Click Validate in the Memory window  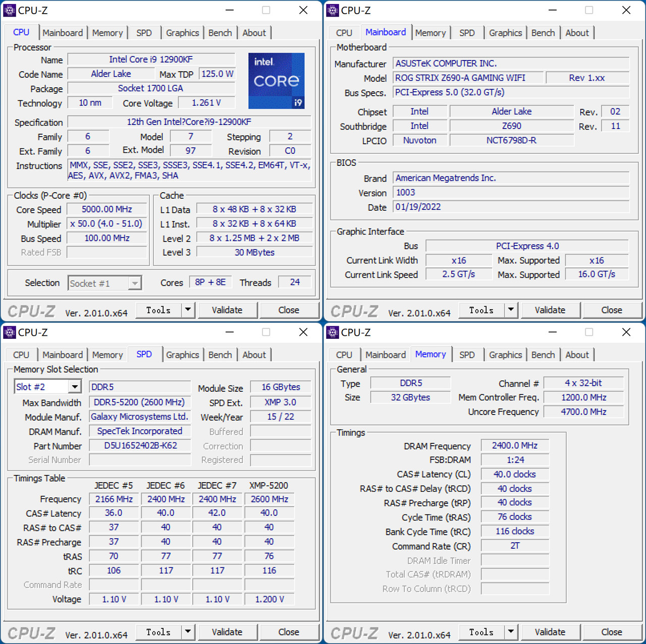(x=550, y=632)
